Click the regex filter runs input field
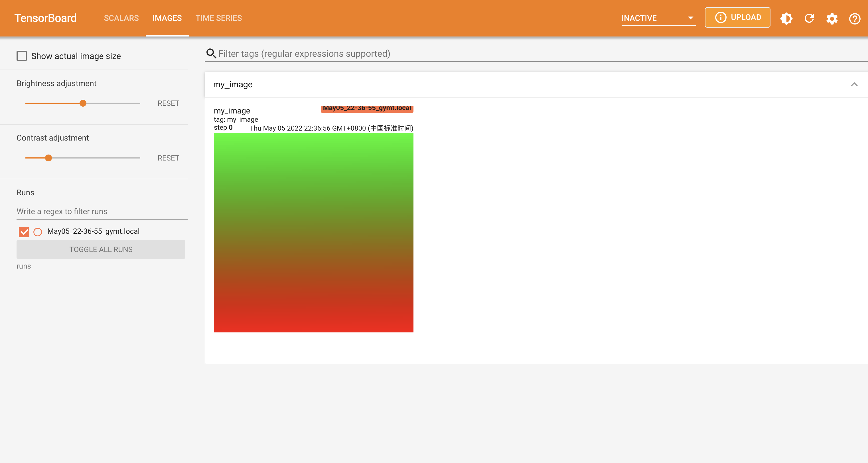Screen dimensions: 868x463 (102, 211)
